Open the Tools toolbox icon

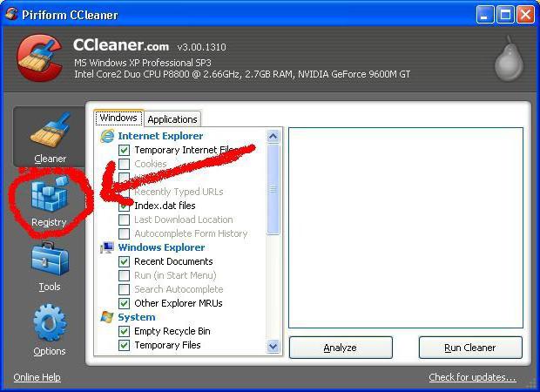pos(50,259)
